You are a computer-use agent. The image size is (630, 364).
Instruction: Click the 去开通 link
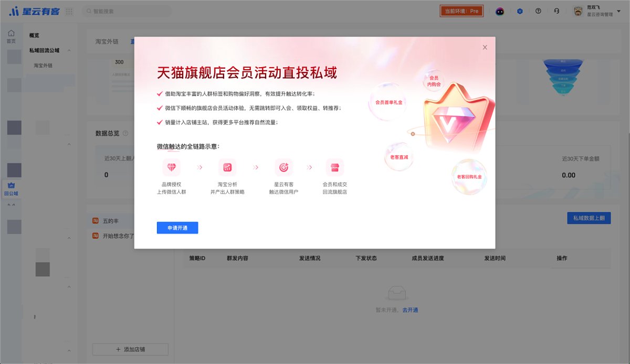pyautogui.click(x=410, y=311)
